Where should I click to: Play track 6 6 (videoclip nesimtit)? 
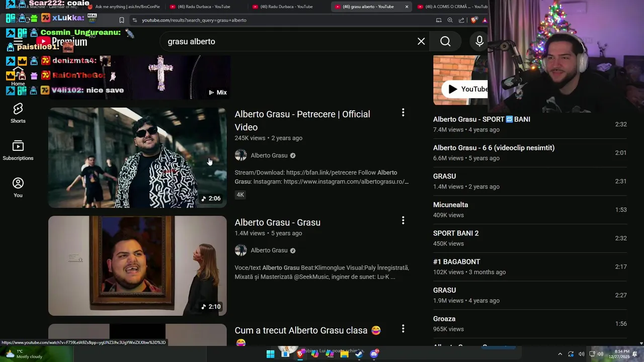coord(530,153)
